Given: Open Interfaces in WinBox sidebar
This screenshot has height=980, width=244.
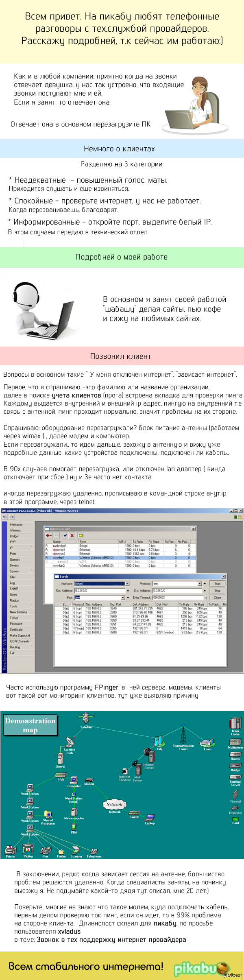Looking at the screenshot, I should (16, 524).
